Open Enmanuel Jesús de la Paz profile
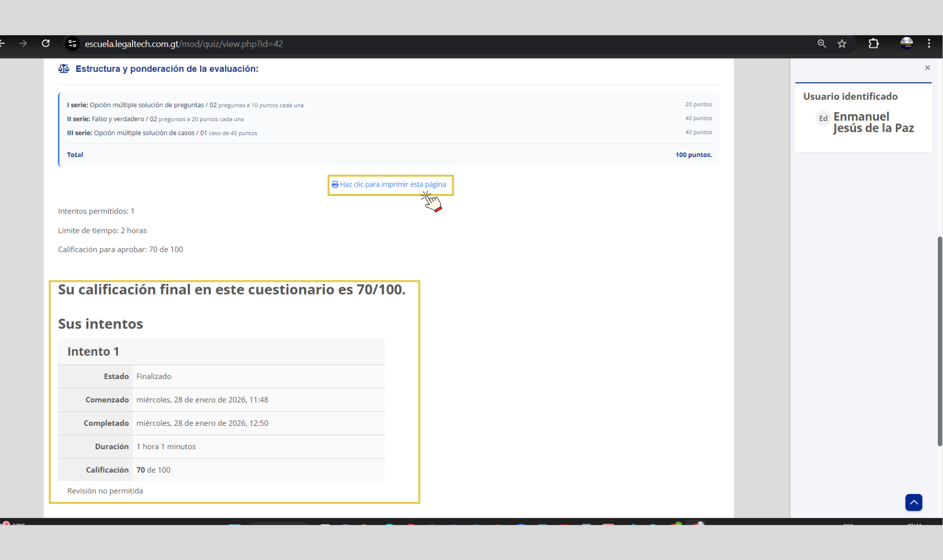Image resolution: width=943 pixels, height=560 pixels. click(873, 122)
